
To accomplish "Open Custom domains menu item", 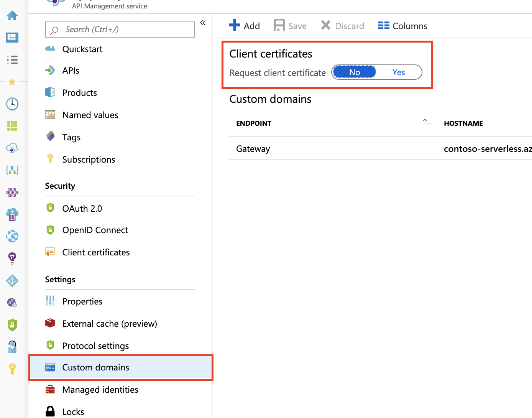I will (x=96, y=367).
